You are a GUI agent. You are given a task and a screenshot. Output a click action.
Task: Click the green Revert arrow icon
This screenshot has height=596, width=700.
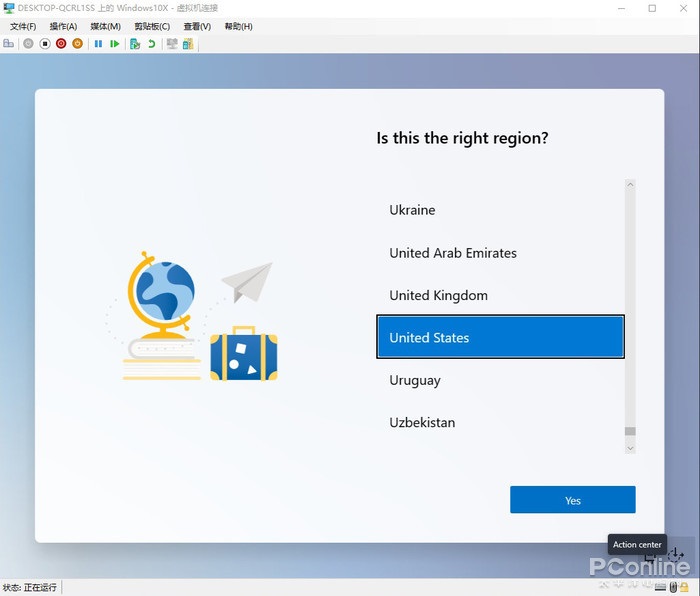[x=152, y=44]
